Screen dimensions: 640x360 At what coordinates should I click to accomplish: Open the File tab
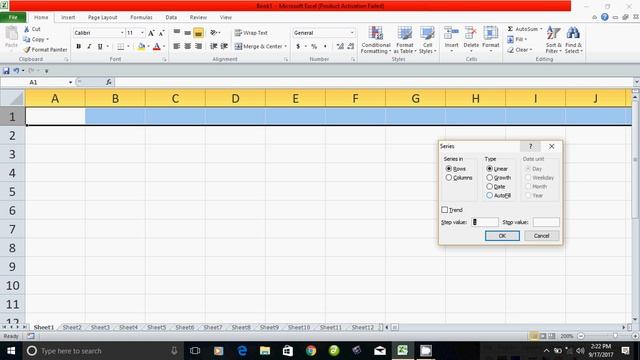13,18
